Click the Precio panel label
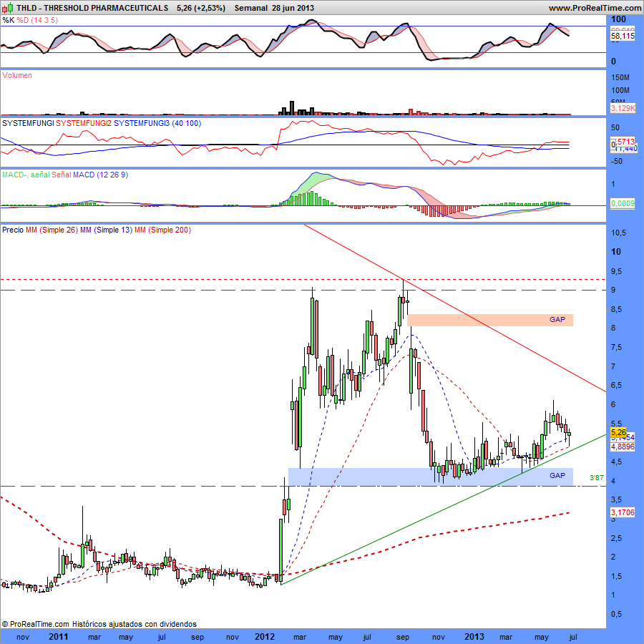This screenshot has width=644, height=644. click(13, 230)
